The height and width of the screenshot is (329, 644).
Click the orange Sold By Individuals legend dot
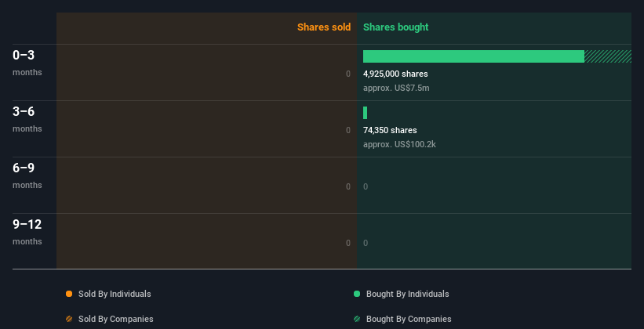point(69,294)
